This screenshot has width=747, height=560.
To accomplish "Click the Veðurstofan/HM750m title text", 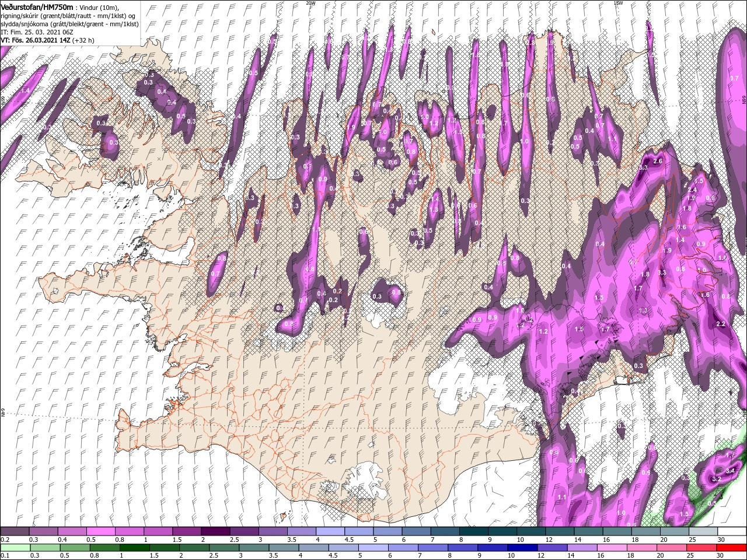I will click(x=37, y=6).
